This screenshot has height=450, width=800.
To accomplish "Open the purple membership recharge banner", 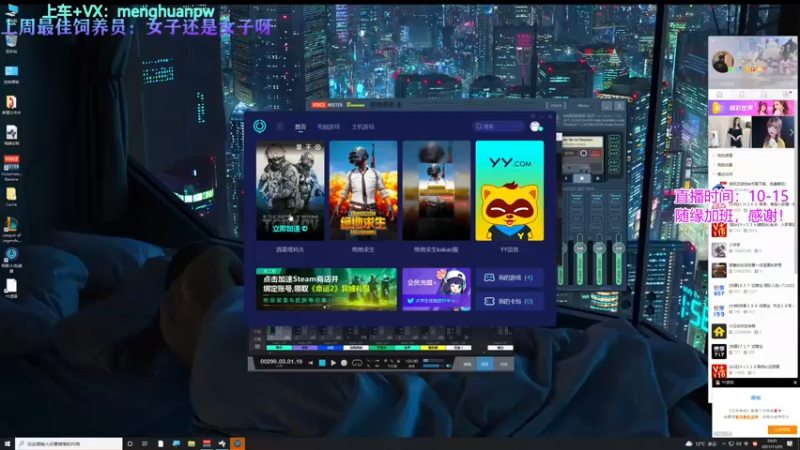I will [x=436, y=289].
